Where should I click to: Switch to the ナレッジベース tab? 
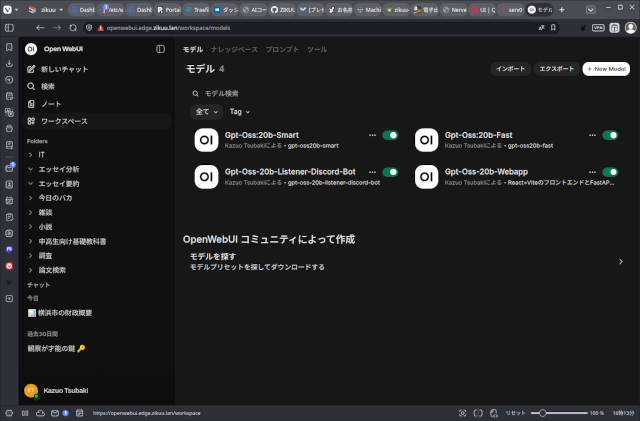pyautogui.click(x=233, y=48)
